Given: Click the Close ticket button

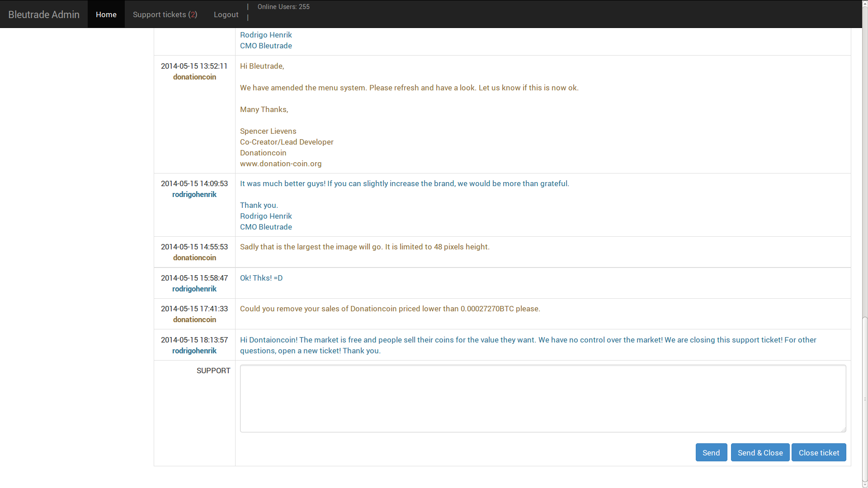Looking at the screenshot, I should click(819, 452).
